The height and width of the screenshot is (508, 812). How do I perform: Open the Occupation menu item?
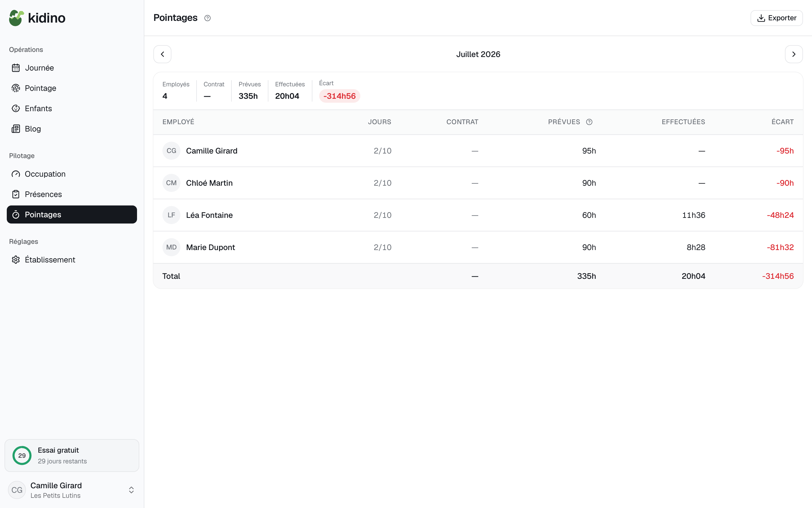click(72, 174)
